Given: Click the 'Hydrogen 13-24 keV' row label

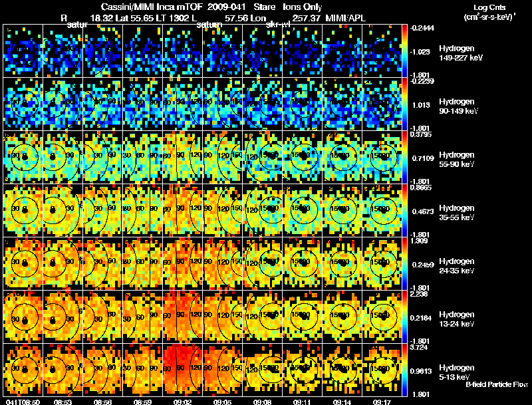Looking at the screenshot, I should [456, 319].
